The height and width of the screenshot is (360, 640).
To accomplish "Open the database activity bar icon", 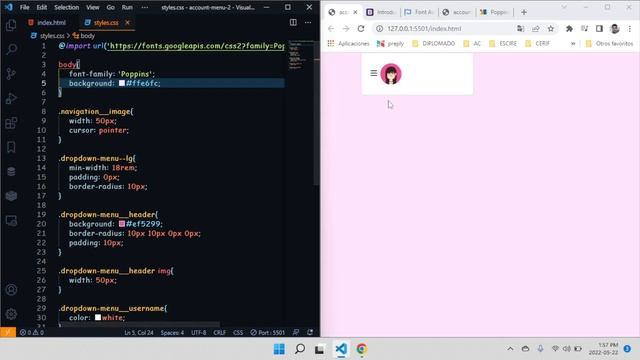I will (x=11, y=171).
